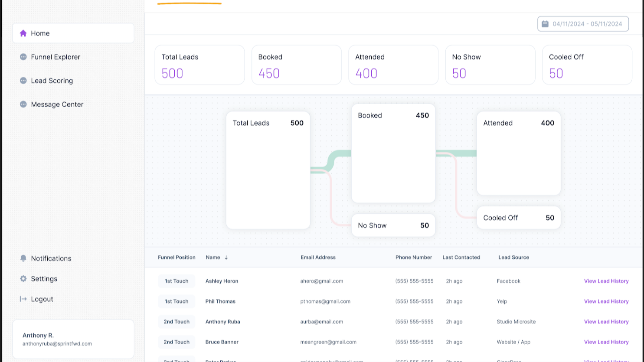View Lead History for Bruce Banner
This screenshot has width=644, height=362.
(606, 342)
